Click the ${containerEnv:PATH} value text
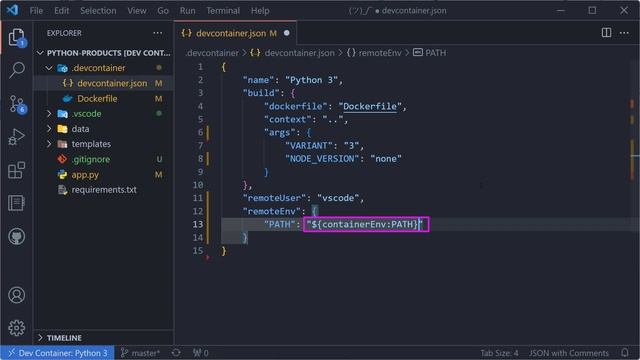This screenshot has width=640, height=360. pos(364,224)
